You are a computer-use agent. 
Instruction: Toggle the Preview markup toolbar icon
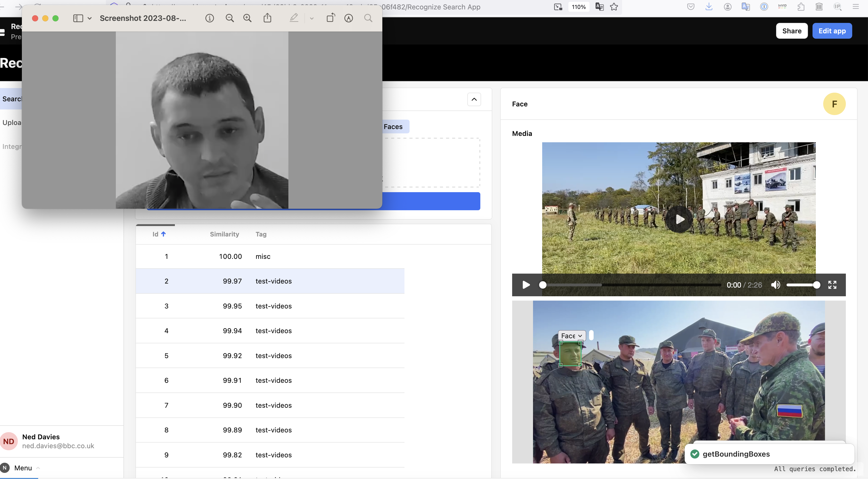348,18
